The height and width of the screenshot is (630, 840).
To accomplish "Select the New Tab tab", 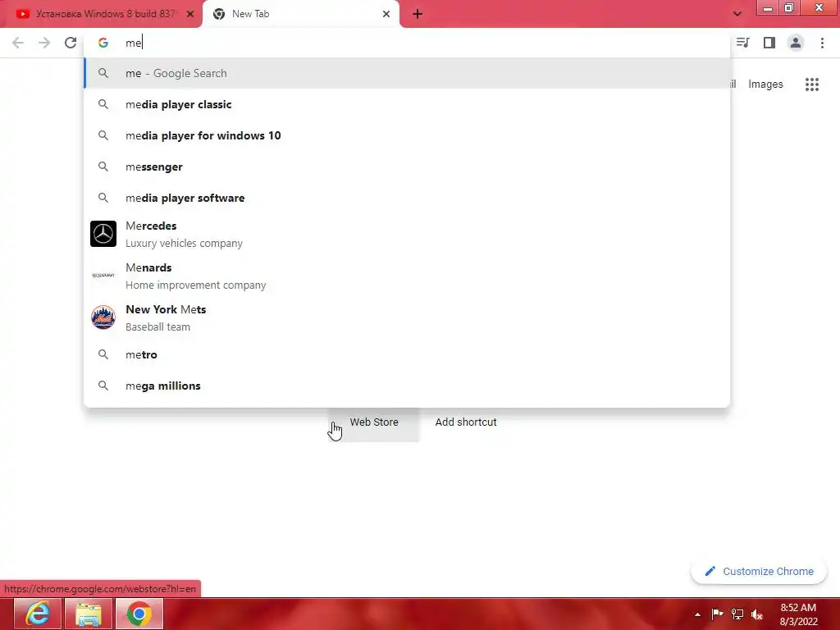I will [x=300, y=14].
